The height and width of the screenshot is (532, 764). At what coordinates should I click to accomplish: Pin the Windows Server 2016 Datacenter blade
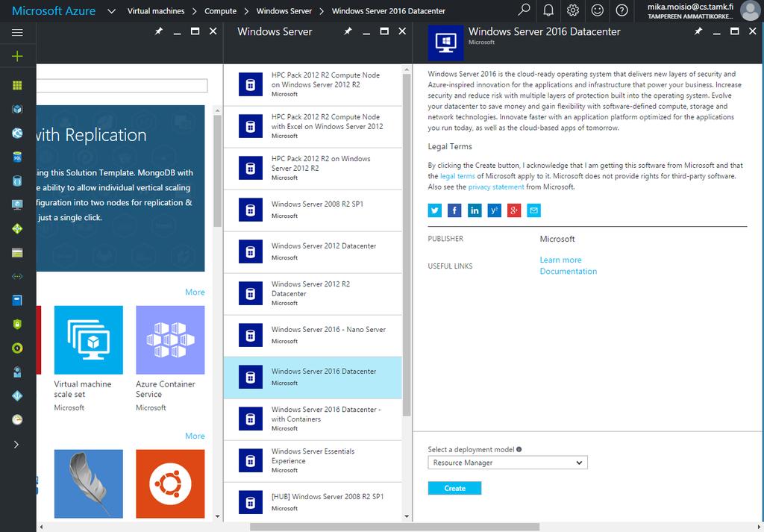point(698,31)
